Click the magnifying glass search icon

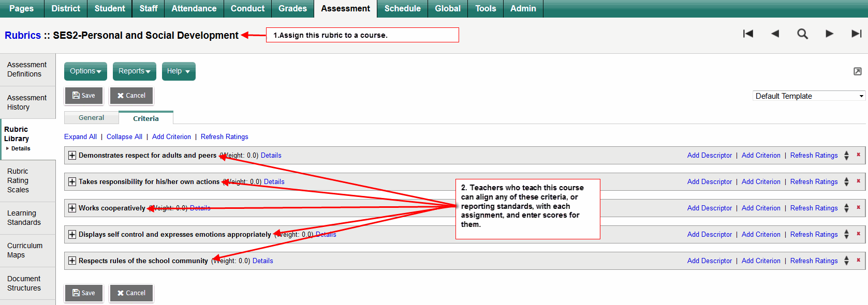pos(802,34)
